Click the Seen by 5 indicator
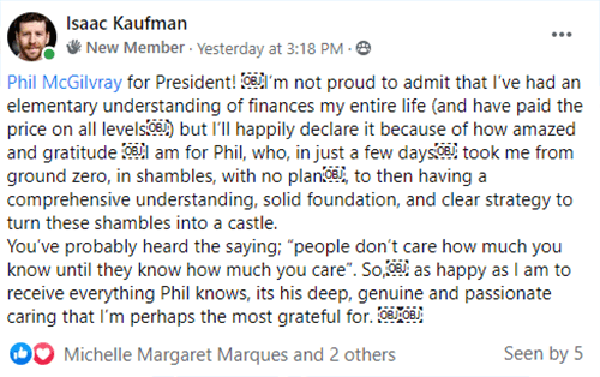Viewport: 600px width, 377px height. tap(543, 353)
